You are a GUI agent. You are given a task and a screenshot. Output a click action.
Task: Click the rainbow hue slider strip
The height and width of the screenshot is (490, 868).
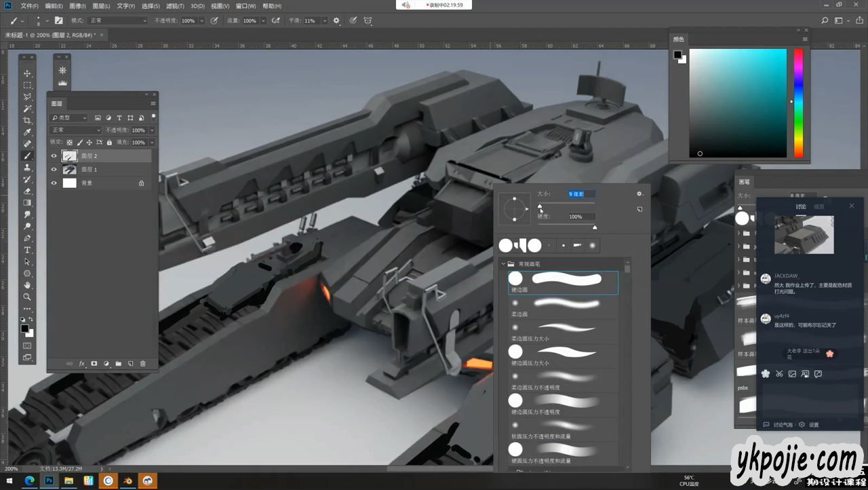tap(798, 102)
